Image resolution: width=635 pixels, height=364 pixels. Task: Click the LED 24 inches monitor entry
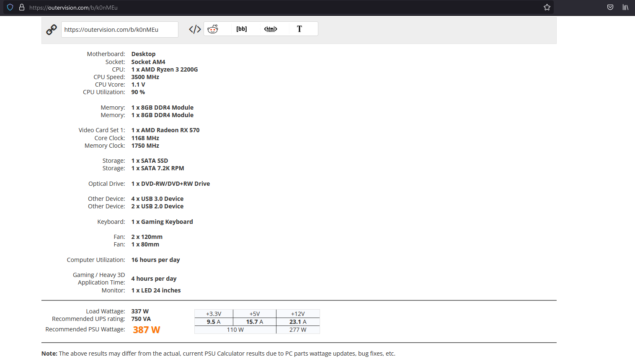pyautogui.click(x=156, y=290)
